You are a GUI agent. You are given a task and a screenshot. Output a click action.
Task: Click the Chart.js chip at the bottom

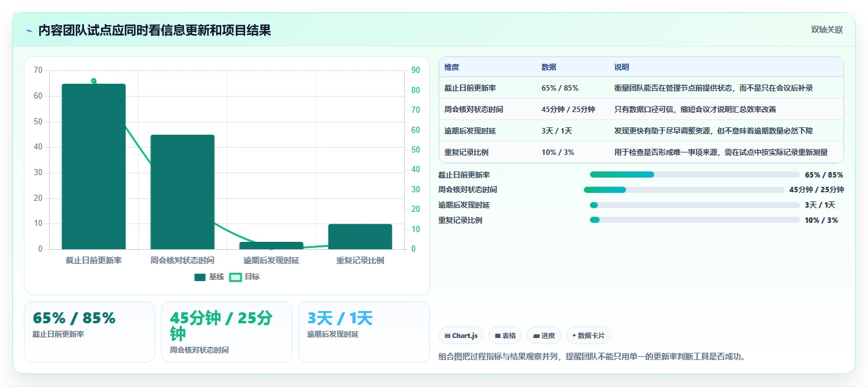[461, 336]
